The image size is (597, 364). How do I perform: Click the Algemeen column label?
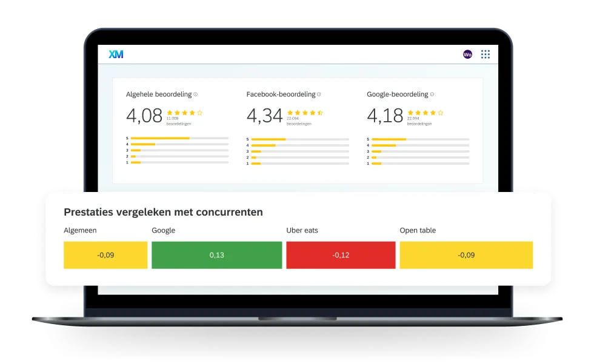[x=80, y=230]
